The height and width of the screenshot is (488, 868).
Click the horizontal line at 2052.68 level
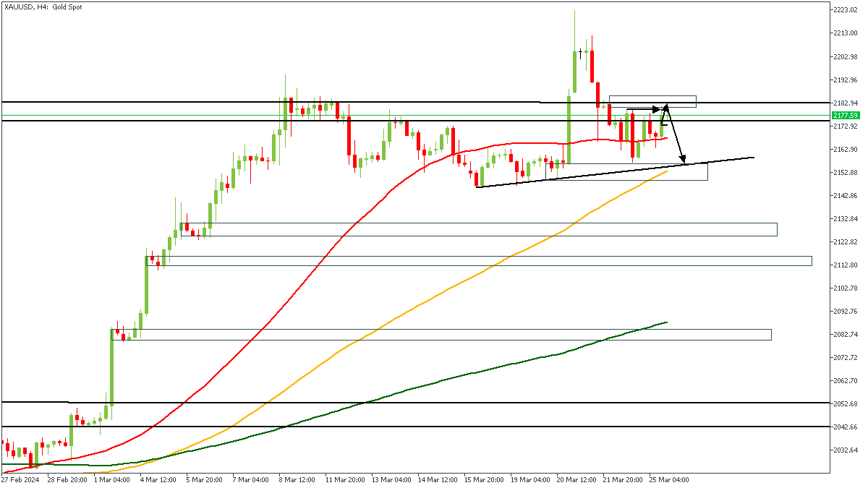[434, 403]
